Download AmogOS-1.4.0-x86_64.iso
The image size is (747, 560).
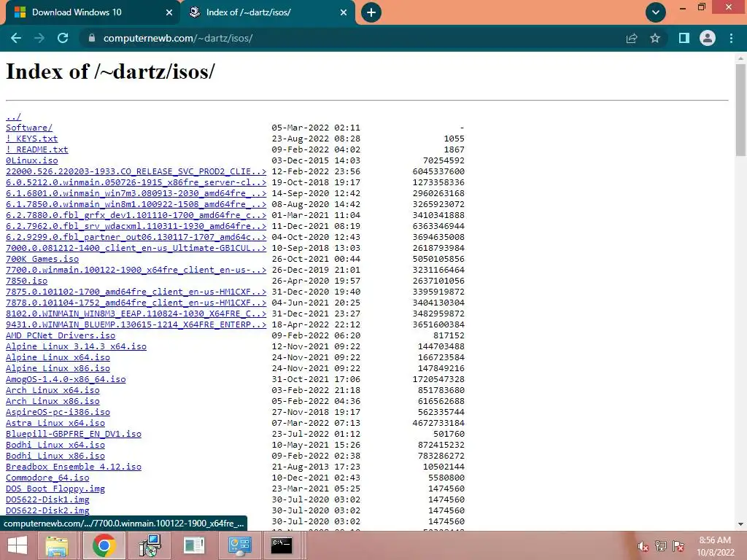[66, 379]
